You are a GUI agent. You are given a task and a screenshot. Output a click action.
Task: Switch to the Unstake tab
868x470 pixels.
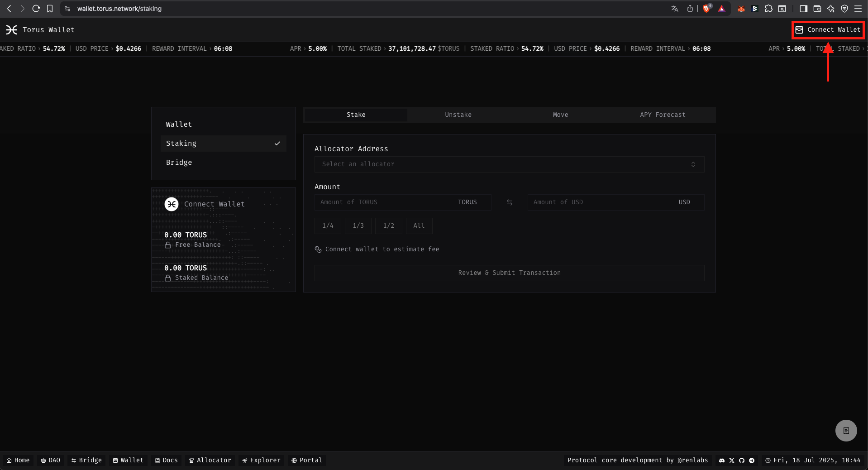point(458,115)
